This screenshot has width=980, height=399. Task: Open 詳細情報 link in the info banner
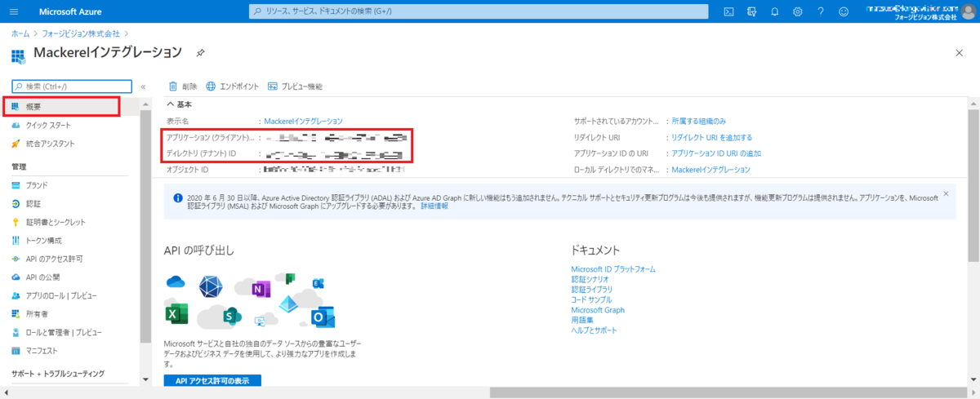[434, 206]
